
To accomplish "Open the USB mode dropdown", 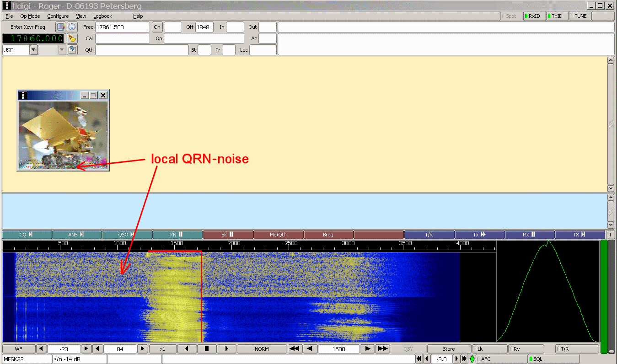I will (x=34, y=50).
